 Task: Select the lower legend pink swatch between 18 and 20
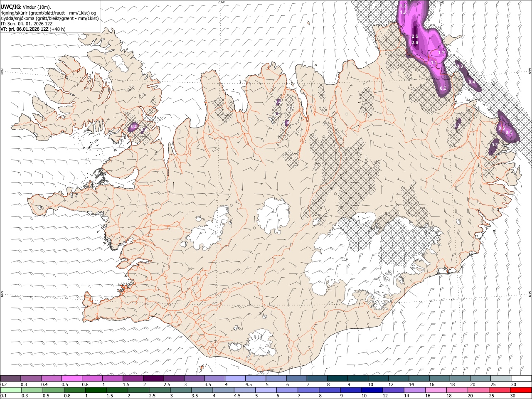[456, 390]
